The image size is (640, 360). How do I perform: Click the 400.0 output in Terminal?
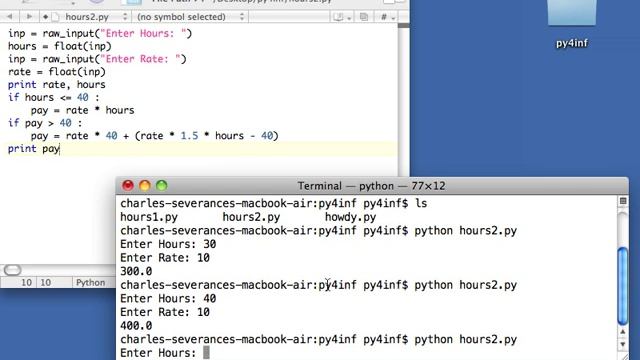coord(136,326)
